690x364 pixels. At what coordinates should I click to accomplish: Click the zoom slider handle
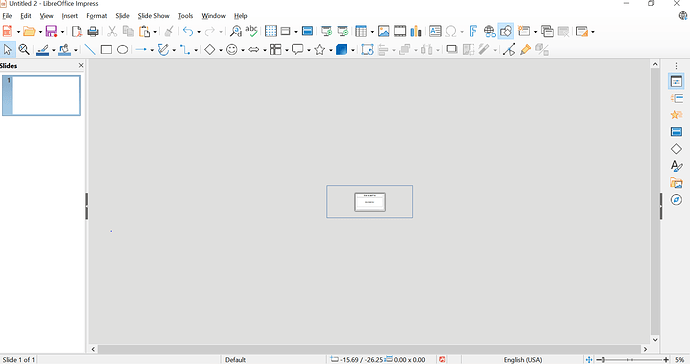[603, 360]
